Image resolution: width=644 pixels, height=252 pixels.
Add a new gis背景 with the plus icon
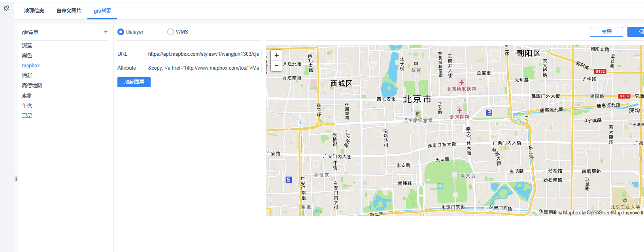pyautogui.click(x=106, y=32)
